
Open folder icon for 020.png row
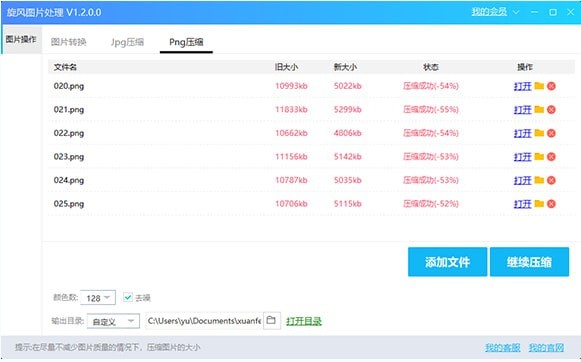(539, 86)
